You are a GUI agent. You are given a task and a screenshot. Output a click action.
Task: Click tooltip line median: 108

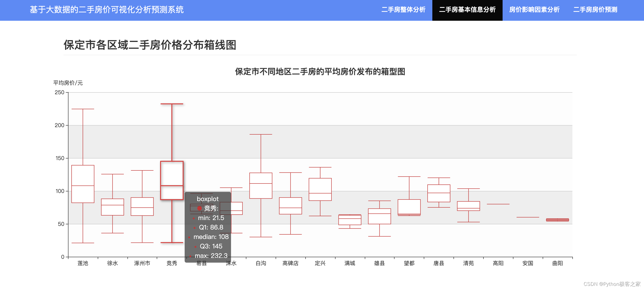[x=211, y=237]
